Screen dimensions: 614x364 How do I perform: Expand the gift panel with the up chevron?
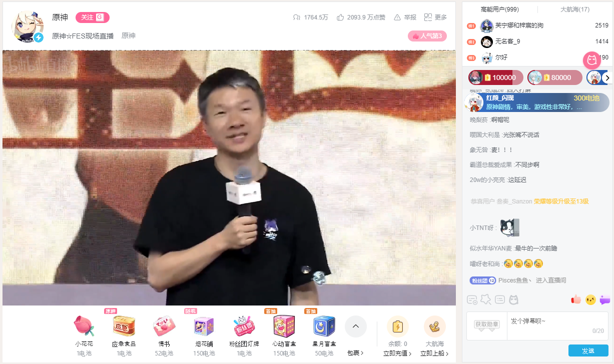point(356,326)
